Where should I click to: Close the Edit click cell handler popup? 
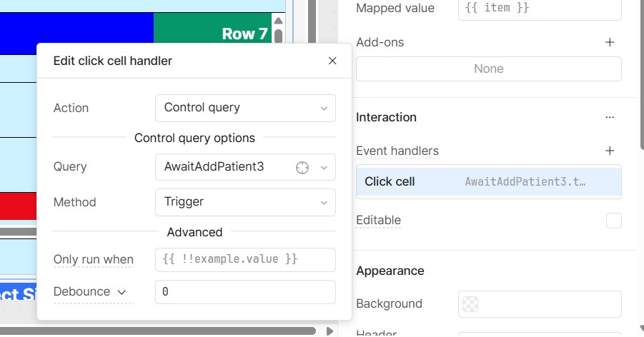pyautogui.click(x=332, y=61)
